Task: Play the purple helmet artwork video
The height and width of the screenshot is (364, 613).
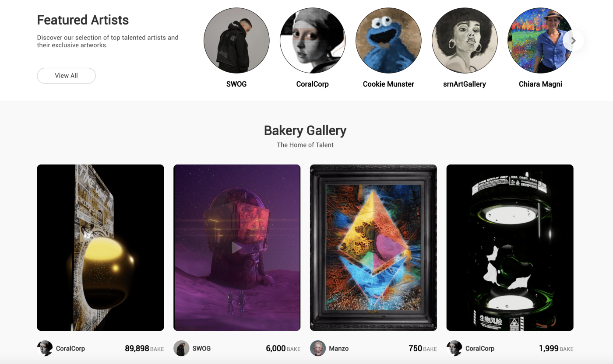Action: (237, 248)
